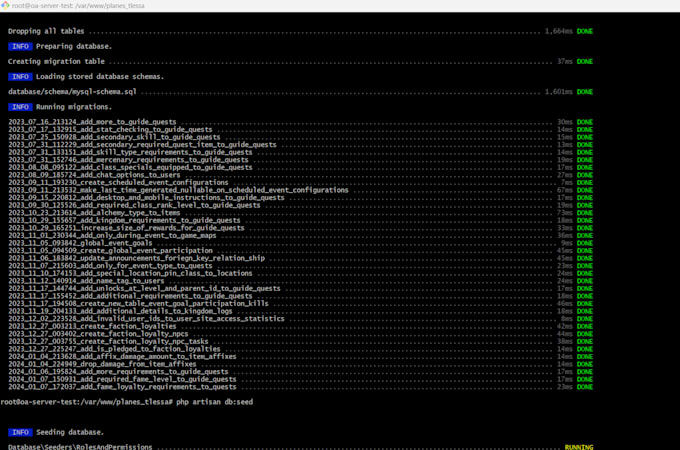Image resolution: width=680 pixels, height=450 pixels.
Task: Select migration add_required_fame_level_to_guide_quests
Action: (x=122, y=380)
